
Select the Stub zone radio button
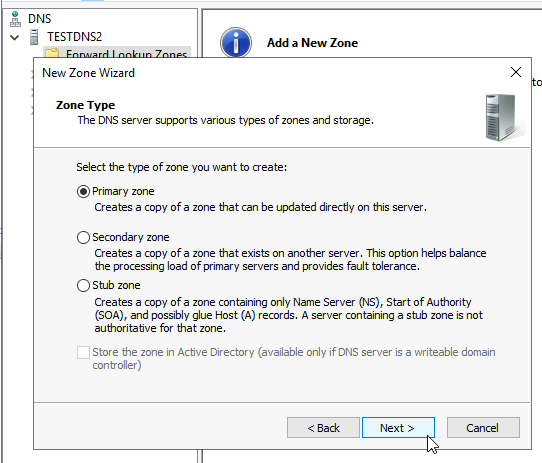[x=83, y=285]
